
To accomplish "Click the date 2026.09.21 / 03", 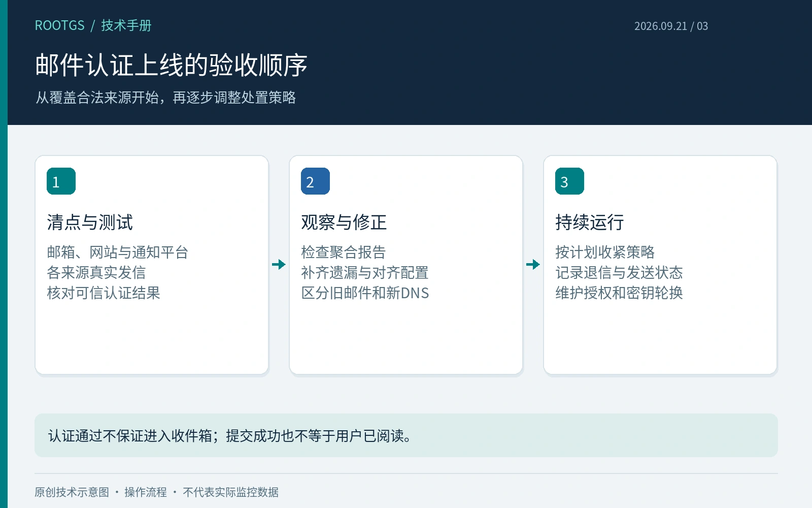I will click(x=671, y=26).
